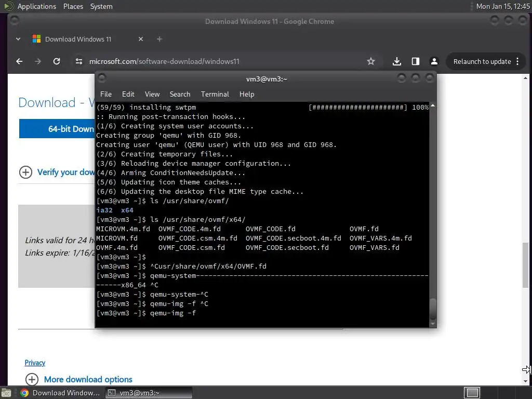Open Terminal's View menu
This screenshot has height=399, width=532.
(x=152, y=95)
